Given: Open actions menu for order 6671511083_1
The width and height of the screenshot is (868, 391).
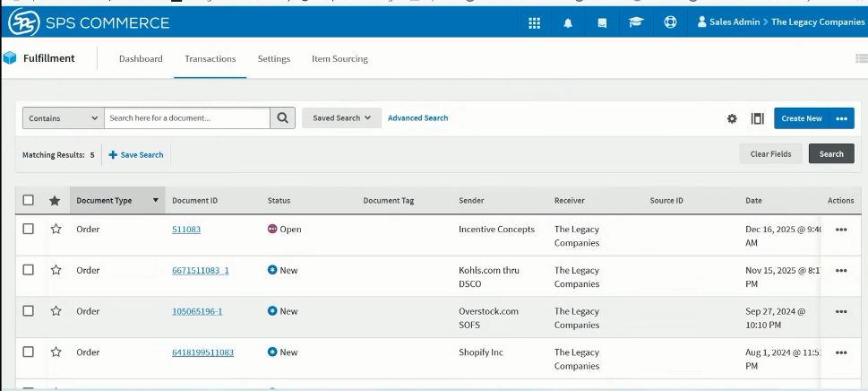Looking at the screenshot, I should (x=841, y=270).
